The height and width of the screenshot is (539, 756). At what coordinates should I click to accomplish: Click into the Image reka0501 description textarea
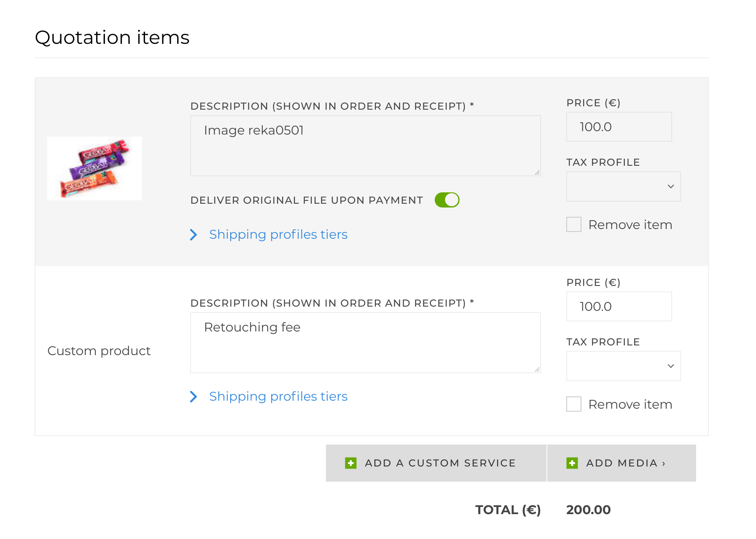[x=366, y=146]
